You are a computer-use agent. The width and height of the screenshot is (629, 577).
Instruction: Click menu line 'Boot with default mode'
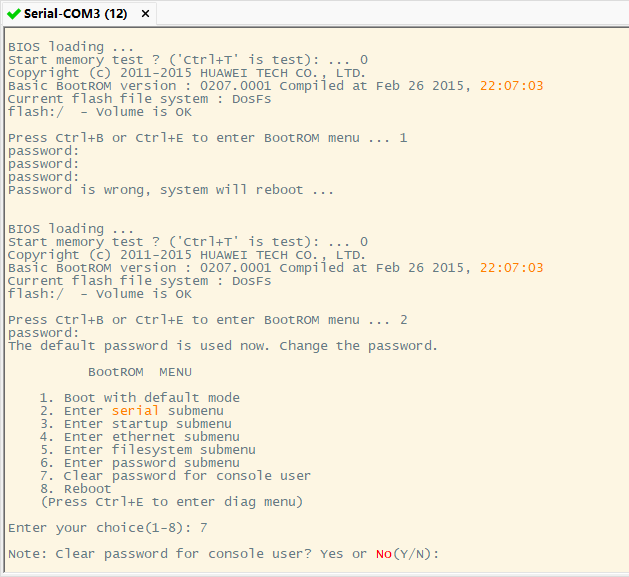click(140, 398)
